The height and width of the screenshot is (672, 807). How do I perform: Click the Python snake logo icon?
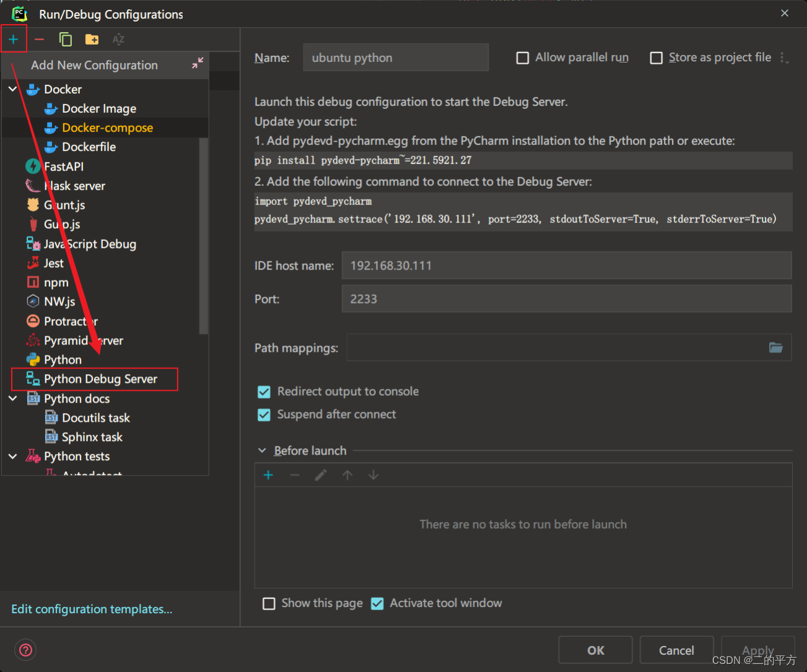[33, 360]
